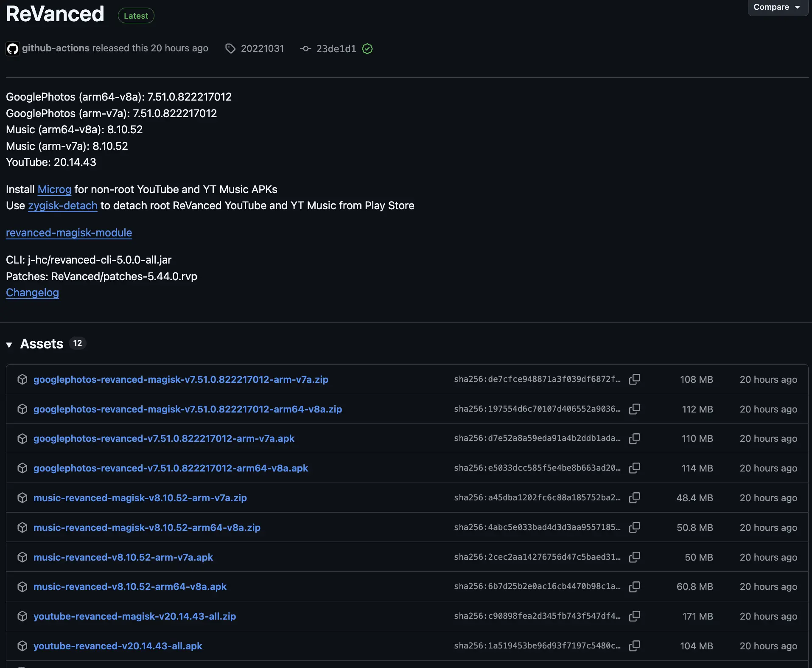Open the Compare dropdown
812x668 pixels.
(776, 7)
